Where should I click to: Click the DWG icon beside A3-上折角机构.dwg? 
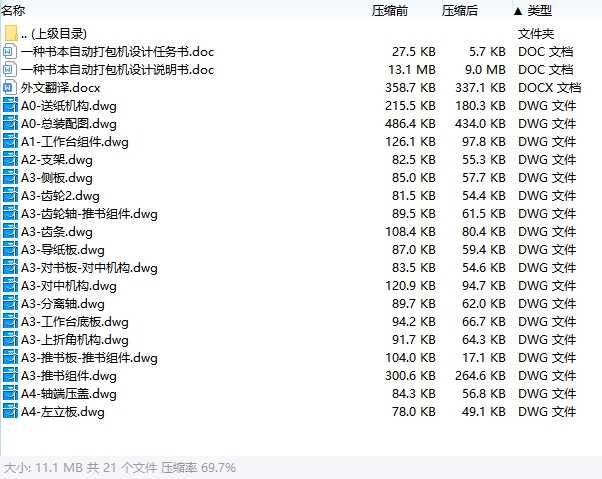click(x=10, y=340)
